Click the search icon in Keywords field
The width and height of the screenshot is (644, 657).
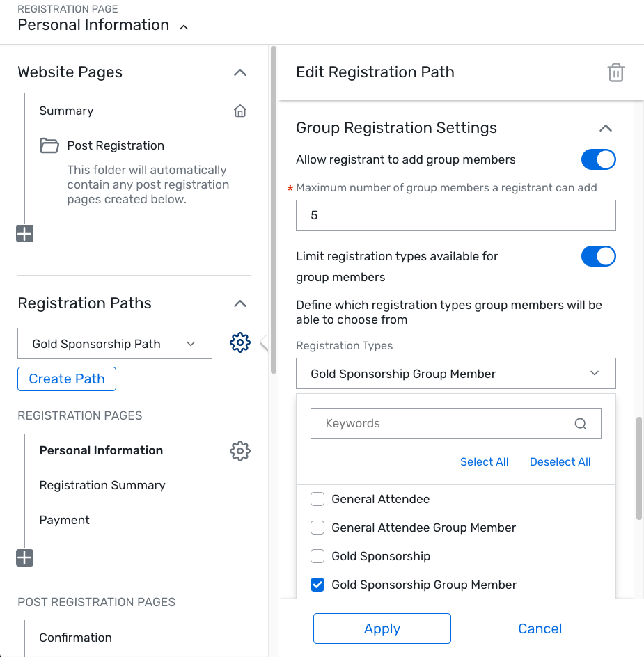coord(581,424)
